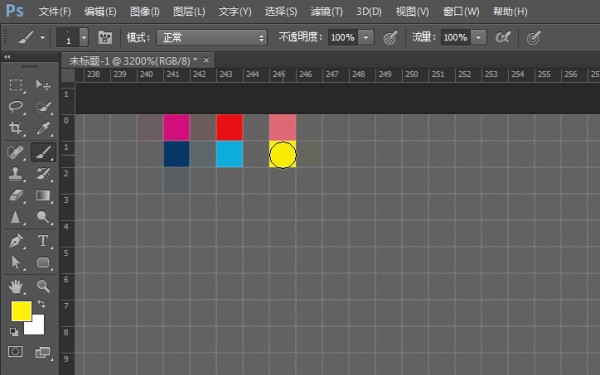
Task: Open the 图像(I) menu
Action: 145,11
